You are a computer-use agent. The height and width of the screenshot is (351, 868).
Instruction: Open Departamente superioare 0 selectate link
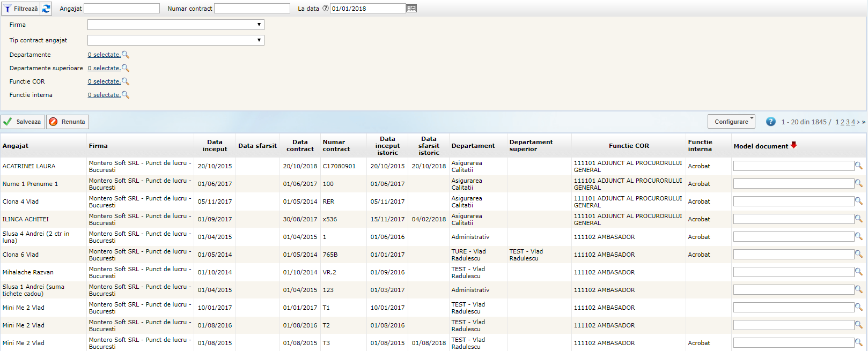(x=104, y=68)
